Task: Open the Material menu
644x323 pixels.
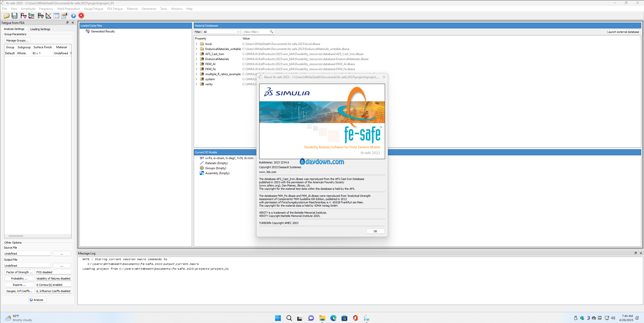Action: click(132, 9)
